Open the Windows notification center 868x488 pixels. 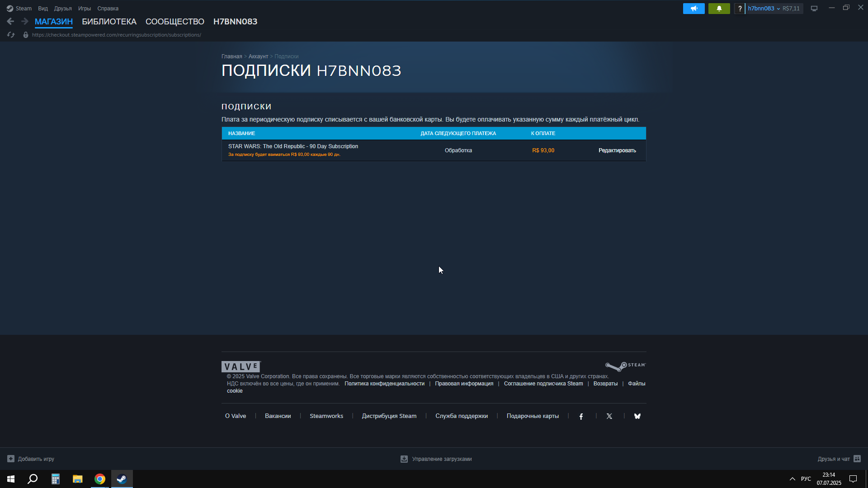(853, 479)
